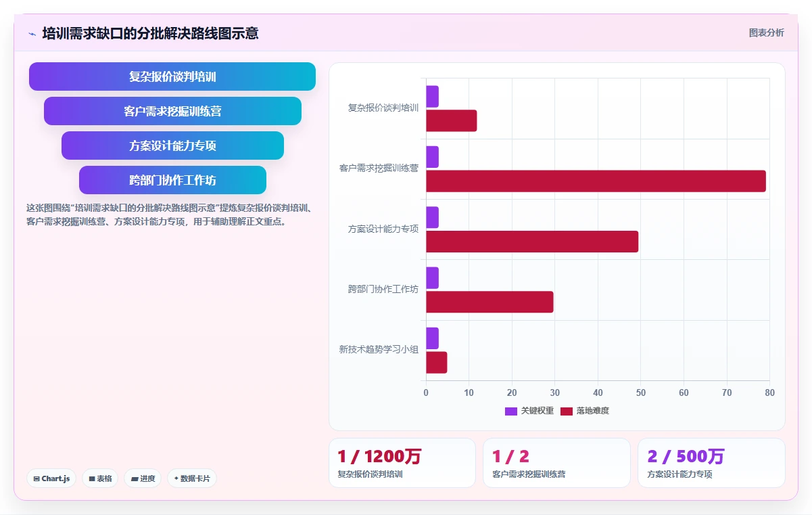Open the 1 / 2 data card

tap(556, 463)
